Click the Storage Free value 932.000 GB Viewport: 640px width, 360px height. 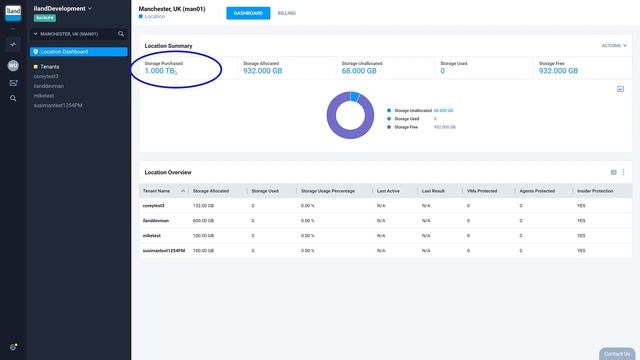click(558, 71)
